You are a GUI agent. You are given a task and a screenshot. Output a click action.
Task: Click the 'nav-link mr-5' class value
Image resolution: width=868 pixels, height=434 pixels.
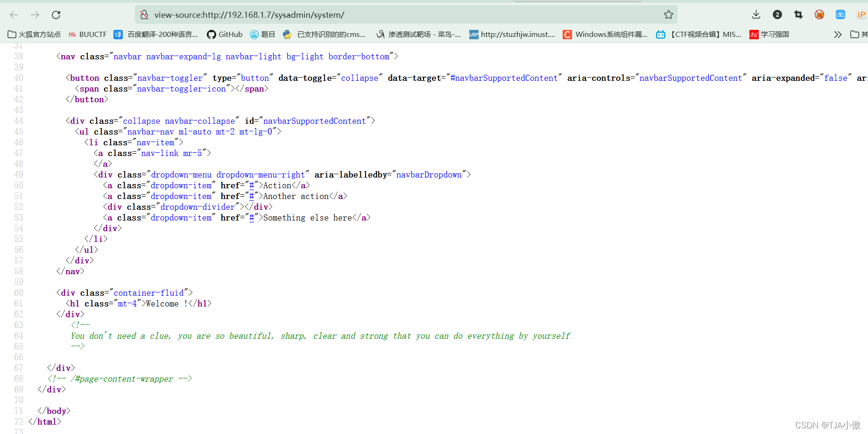point(171,153)
